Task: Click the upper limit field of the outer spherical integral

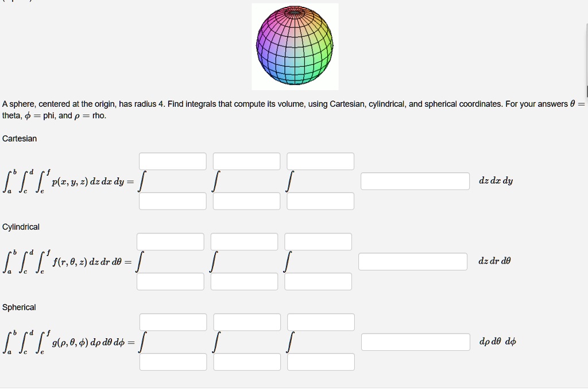Action: click(173, 322)
